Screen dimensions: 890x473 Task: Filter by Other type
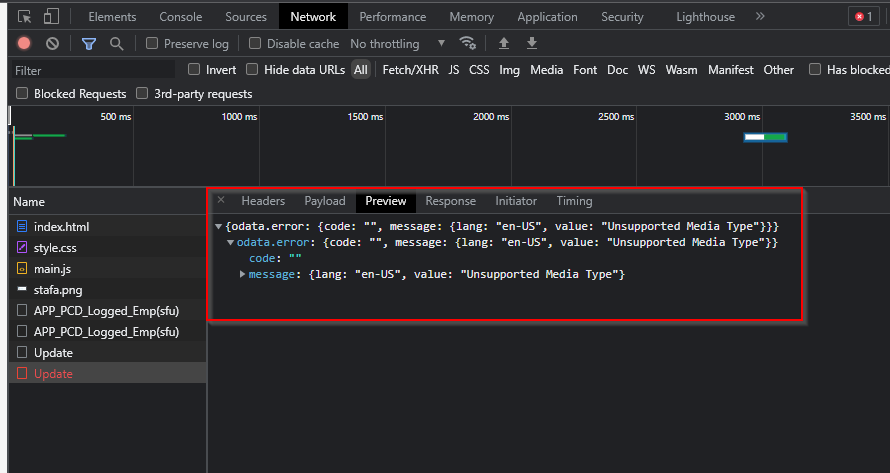click(x=778, y=70)
